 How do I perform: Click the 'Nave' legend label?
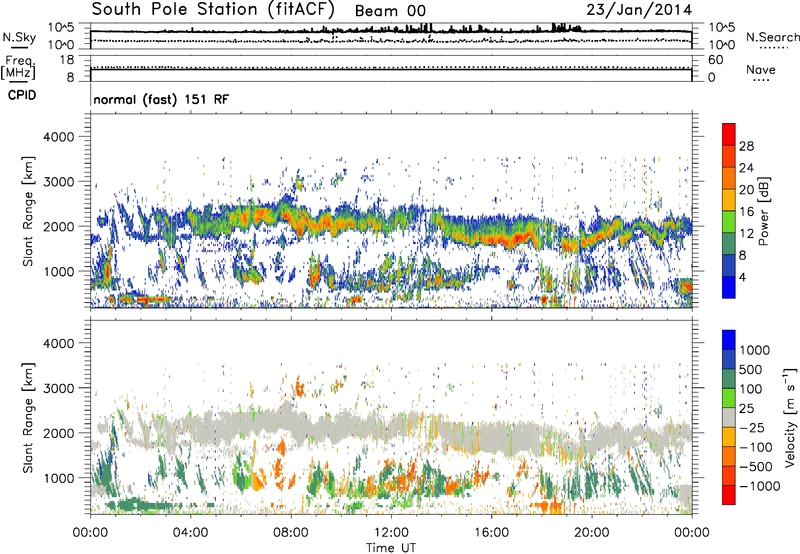[761, 70]
